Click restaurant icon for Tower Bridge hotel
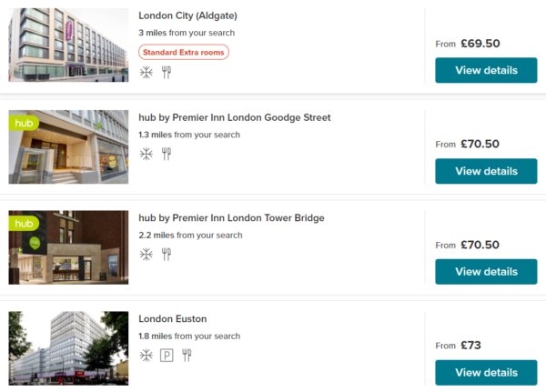The height and width of the screenshot is (392, 546). [x=167, y=255]
